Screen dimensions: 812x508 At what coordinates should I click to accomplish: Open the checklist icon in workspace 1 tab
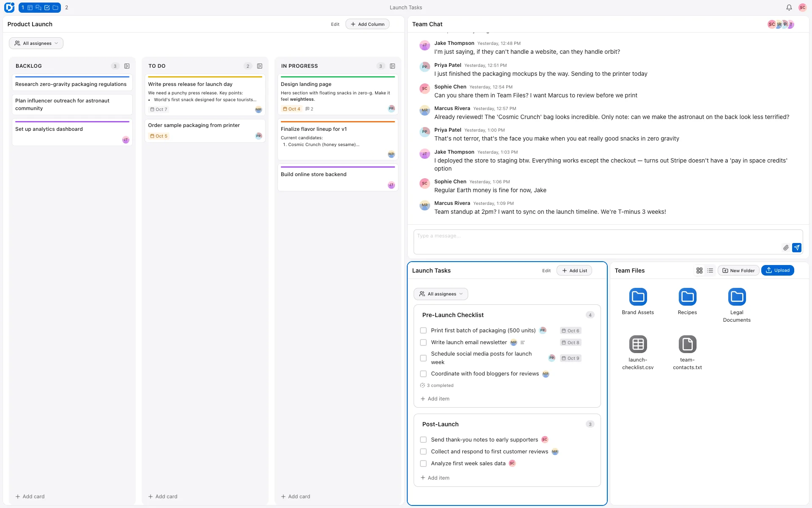[x=47, y=8]
